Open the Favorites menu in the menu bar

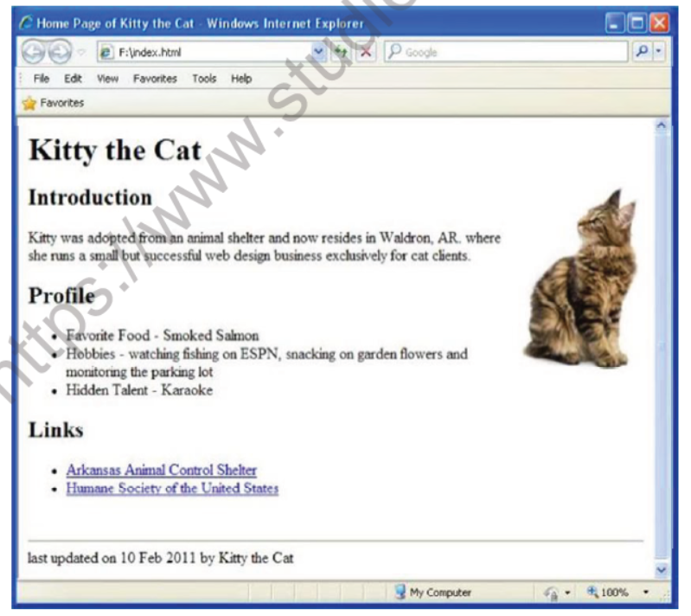(155, 79)
